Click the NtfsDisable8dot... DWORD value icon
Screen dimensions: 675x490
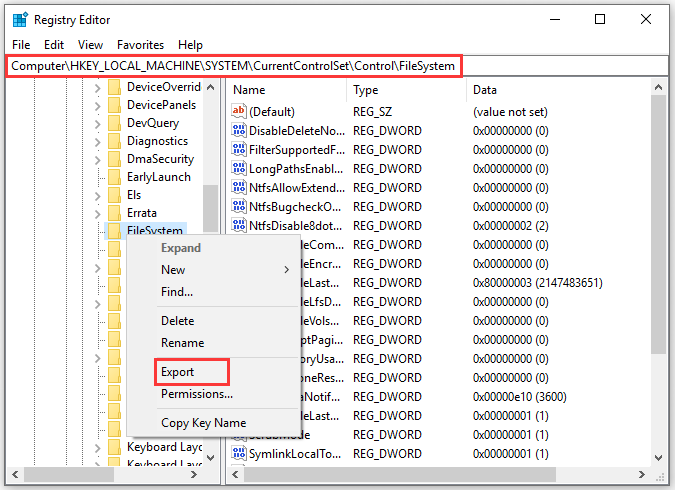click(x=238, y=225)
